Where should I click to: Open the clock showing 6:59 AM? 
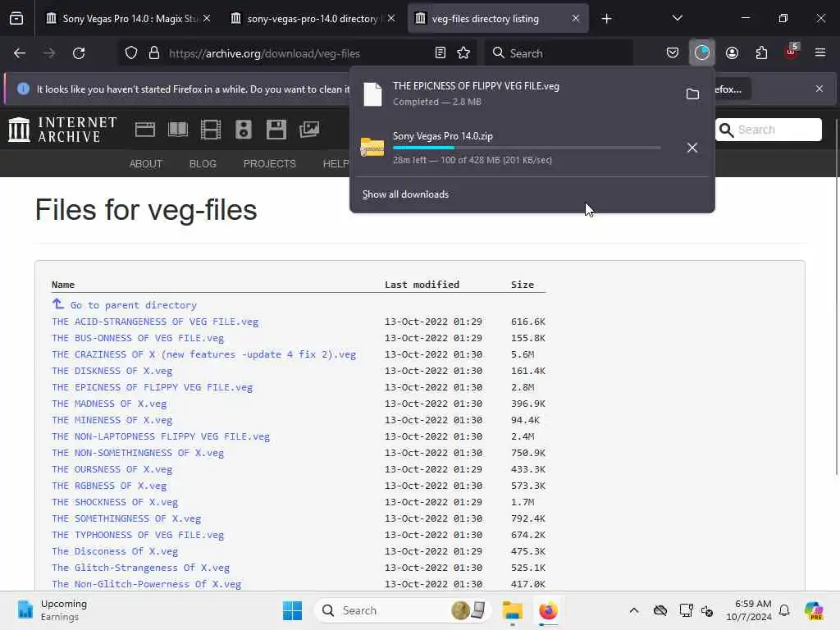coord(749,610)
